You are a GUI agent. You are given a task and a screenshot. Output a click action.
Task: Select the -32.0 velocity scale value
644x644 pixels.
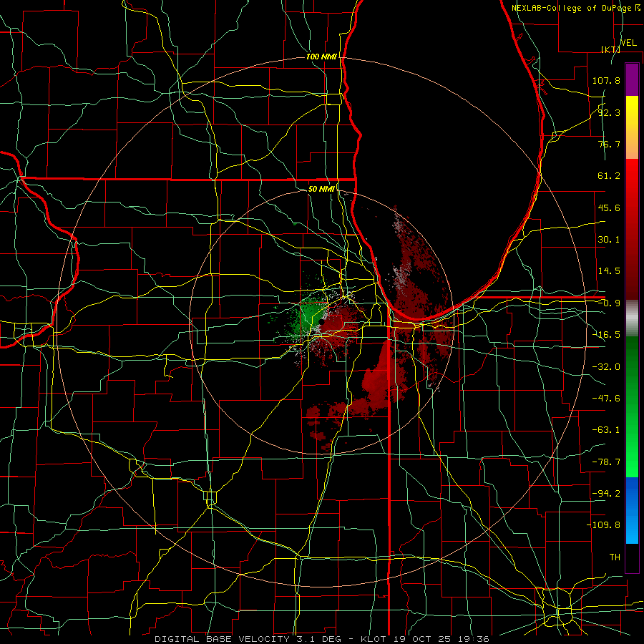(x=606, y=367)
